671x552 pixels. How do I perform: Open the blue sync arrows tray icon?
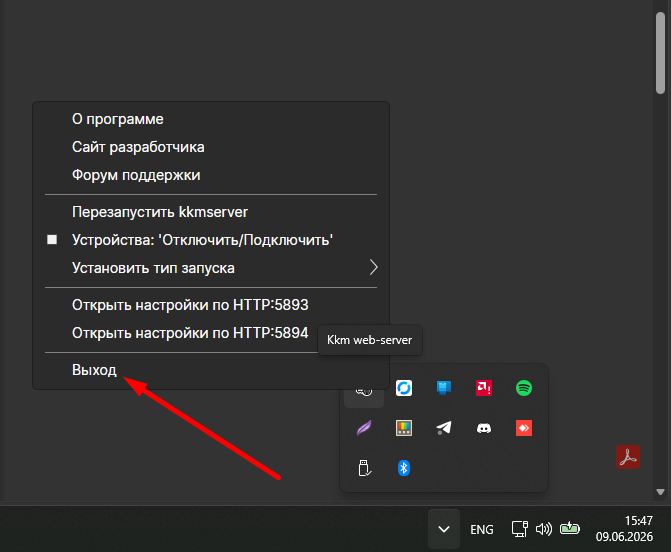coord(404,388)
